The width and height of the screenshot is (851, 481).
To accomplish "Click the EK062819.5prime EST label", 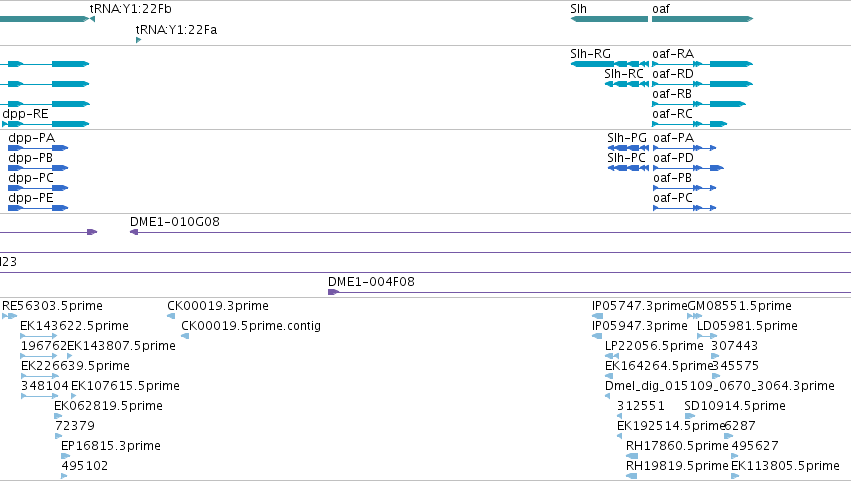I will [x=109, y=406].
